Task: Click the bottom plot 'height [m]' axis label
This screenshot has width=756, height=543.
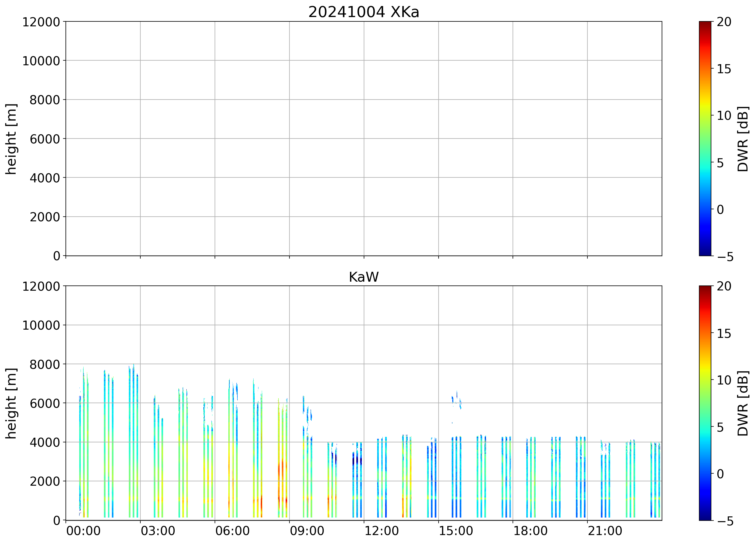Action: pyautogui.click(x=11, y=403)
